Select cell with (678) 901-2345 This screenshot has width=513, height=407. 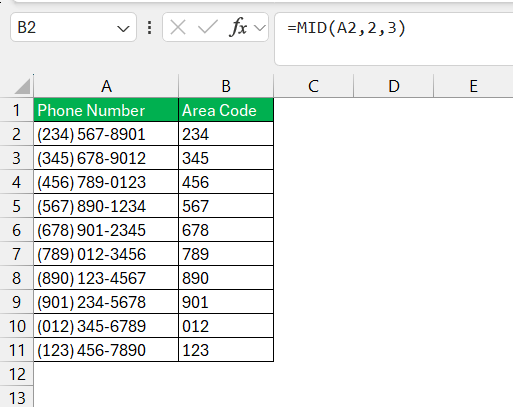click(x=106, y=230)
